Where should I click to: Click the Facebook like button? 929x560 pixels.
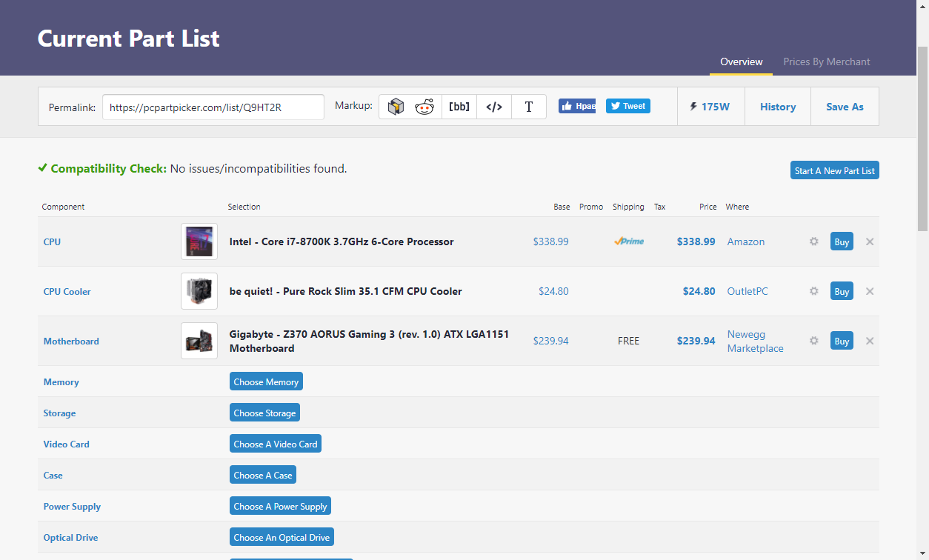pyautogui.click(x=577, y=106)
